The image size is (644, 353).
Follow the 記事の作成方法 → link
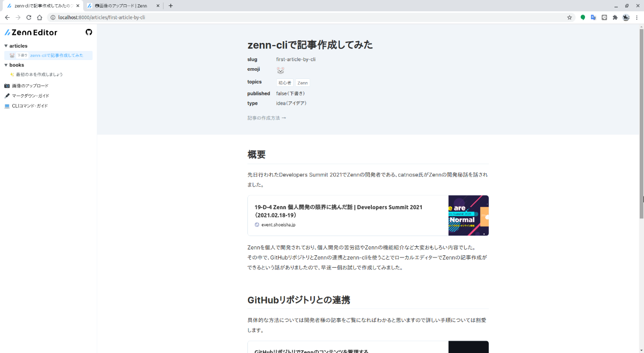point(267,118)
